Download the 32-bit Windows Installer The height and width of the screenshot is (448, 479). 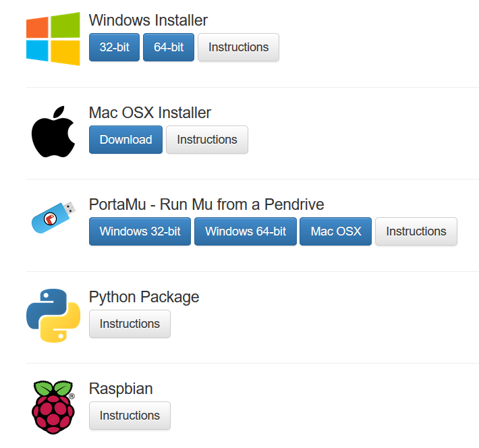point(114,47)
